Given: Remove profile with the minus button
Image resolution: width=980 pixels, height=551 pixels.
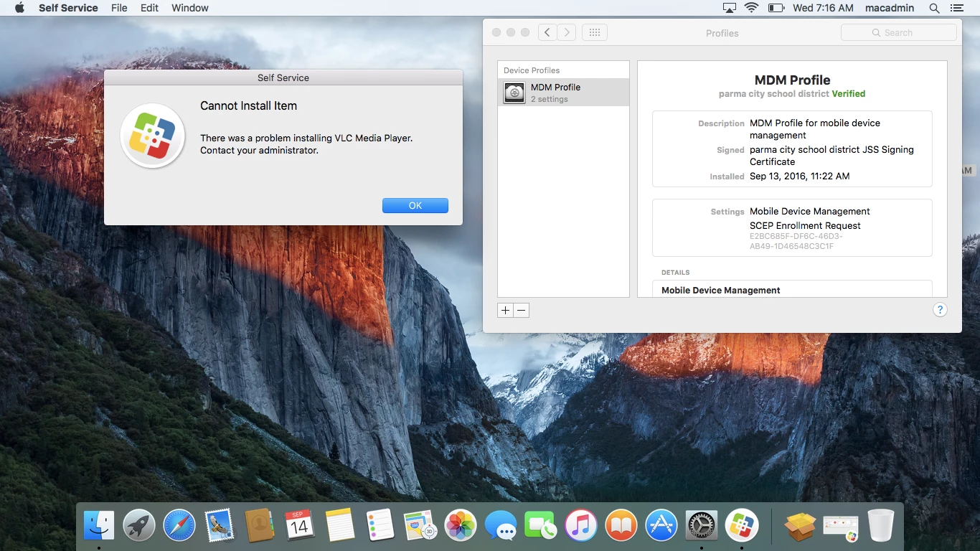Looking at the screenshot, I should 522,311.
